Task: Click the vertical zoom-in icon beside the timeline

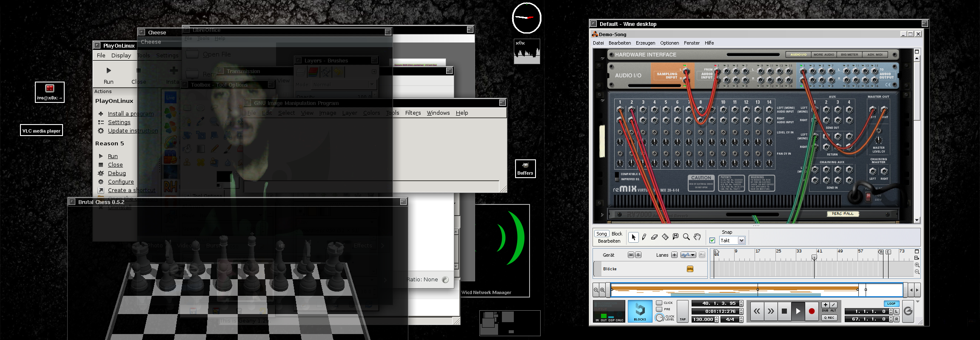Action: 917,265
